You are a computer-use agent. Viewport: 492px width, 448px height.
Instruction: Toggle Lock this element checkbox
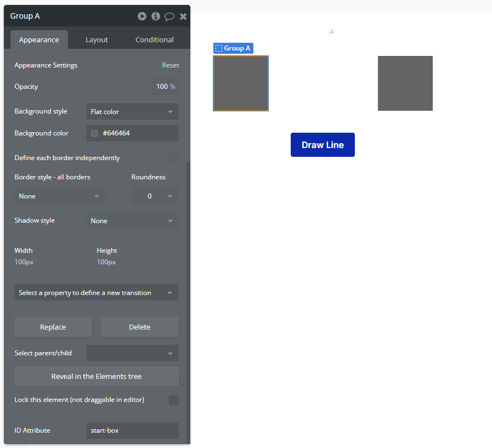click(174, 400)
